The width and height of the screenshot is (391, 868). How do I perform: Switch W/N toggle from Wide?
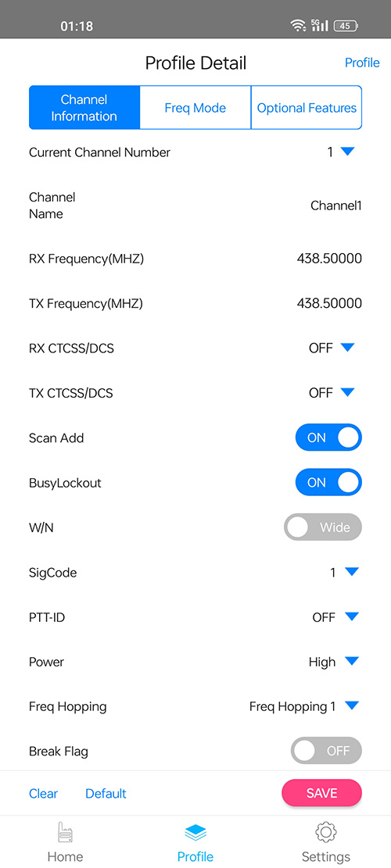[323, 527]
